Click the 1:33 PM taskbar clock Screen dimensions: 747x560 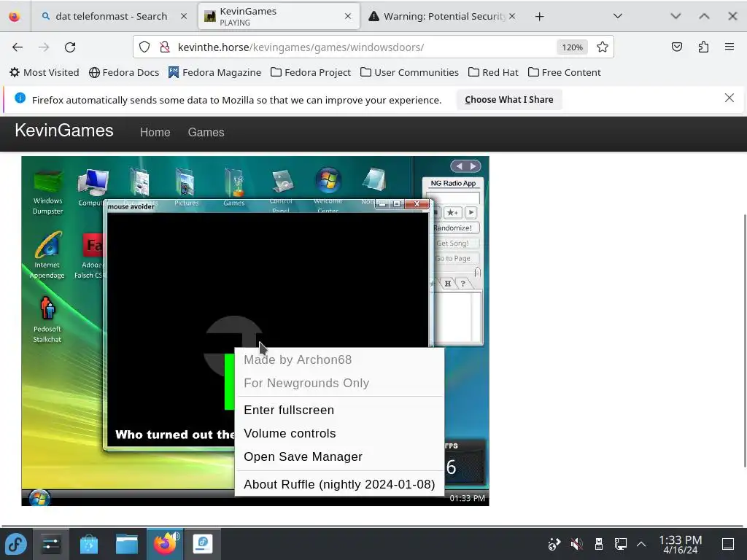[x=681, y=544]
